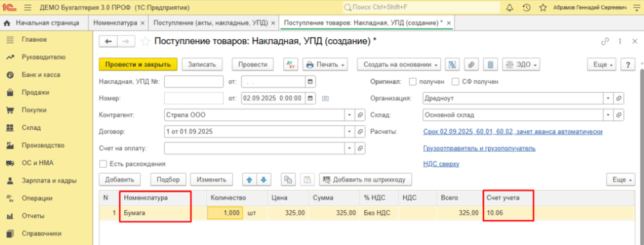Viewport: 644px width, 245px height.
Task: Click Провести button
Action: 253,64
